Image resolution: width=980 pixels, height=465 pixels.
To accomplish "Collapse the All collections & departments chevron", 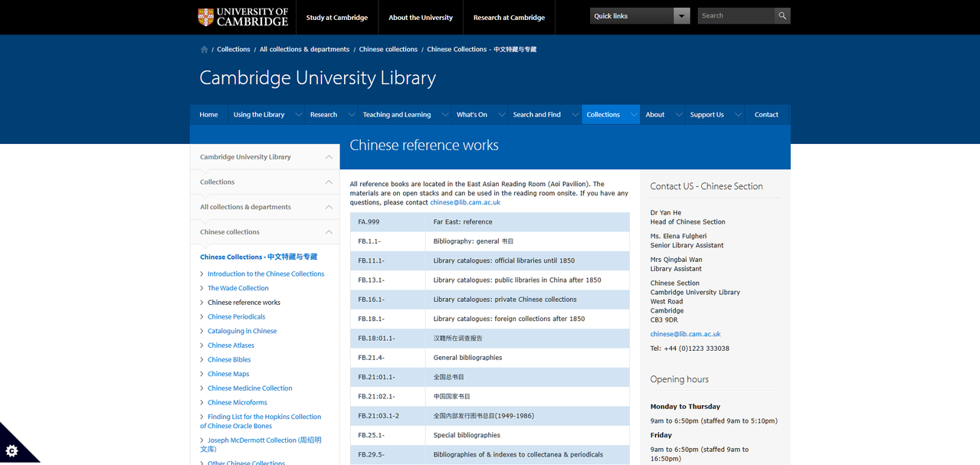I will click(329, 207).
